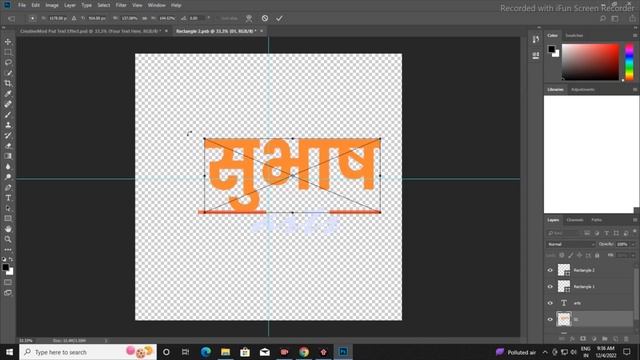The width and height of the screenshot is (640, 360).
Task: Add a layer style fx icon
Action: (572, 339)
